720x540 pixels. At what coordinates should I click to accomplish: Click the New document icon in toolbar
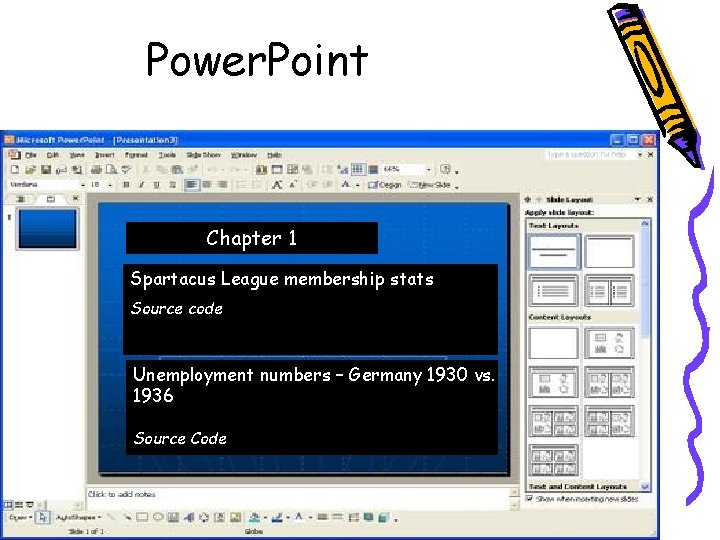tap(15, 169)
